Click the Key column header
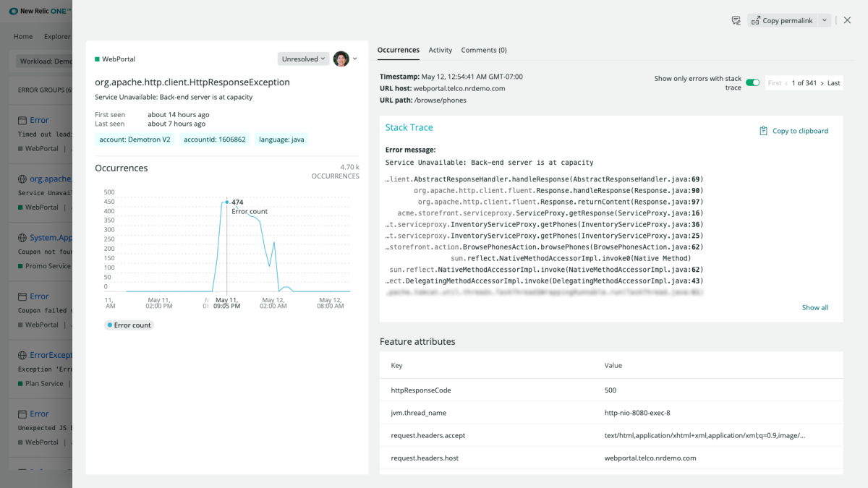 click(397, 366)
